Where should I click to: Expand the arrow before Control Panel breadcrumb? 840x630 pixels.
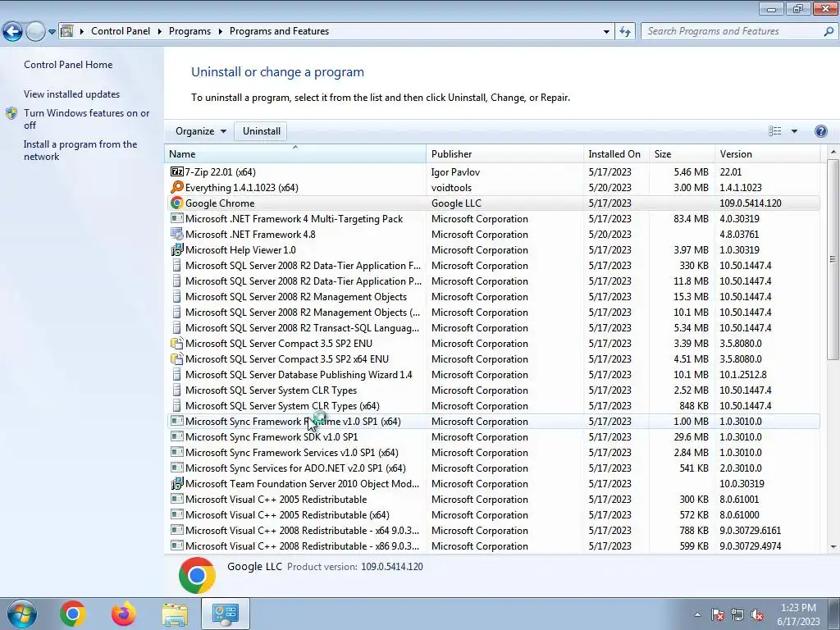(82, 32)
